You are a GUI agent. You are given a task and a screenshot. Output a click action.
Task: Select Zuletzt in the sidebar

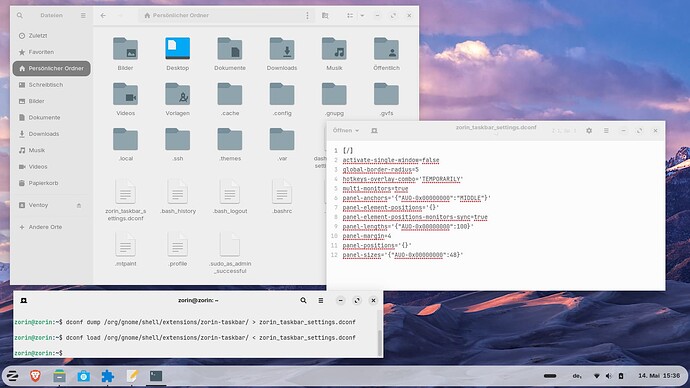click(x=52, y=36)
